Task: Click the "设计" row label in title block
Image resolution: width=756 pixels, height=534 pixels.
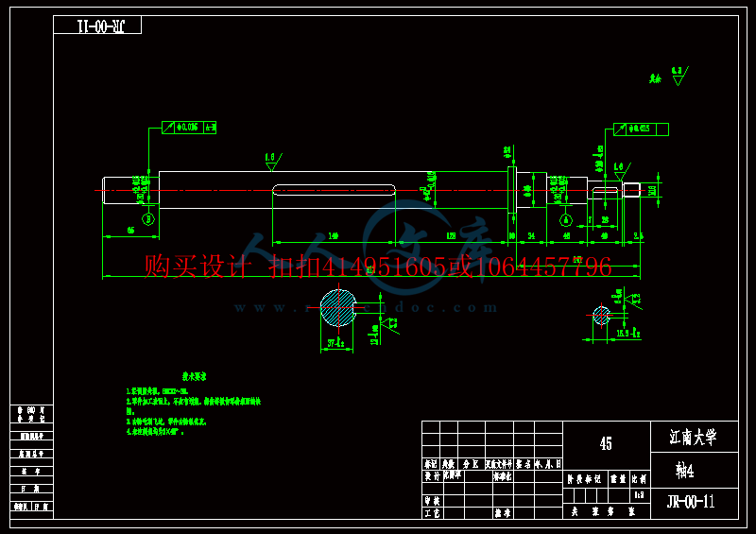Action: pos(431,476)
